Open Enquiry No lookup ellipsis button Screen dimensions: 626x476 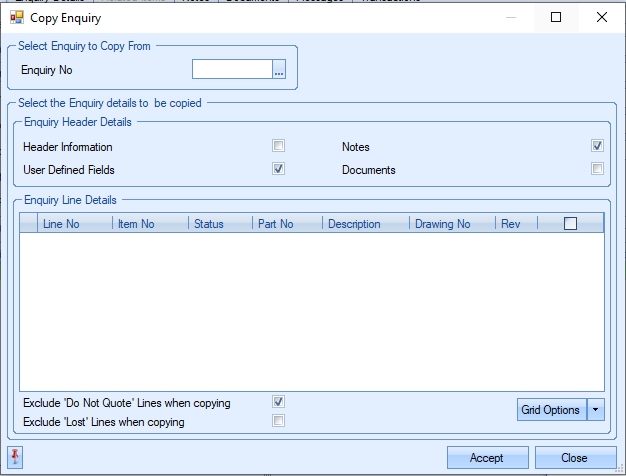coord(279,70)
